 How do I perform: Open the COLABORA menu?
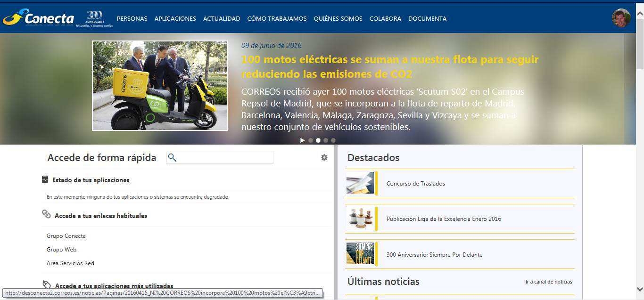point(385,19)
